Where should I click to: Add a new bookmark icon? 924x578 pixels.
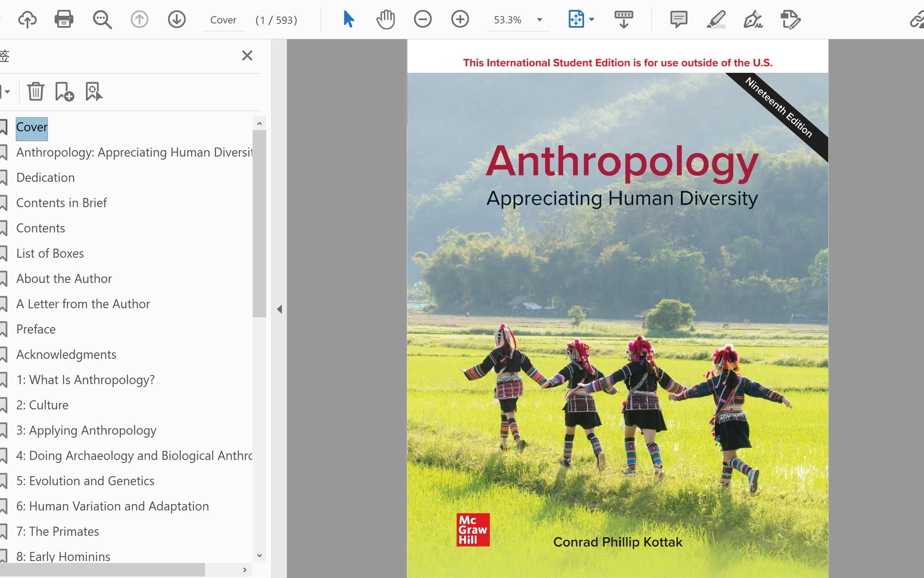click(64, 91)
